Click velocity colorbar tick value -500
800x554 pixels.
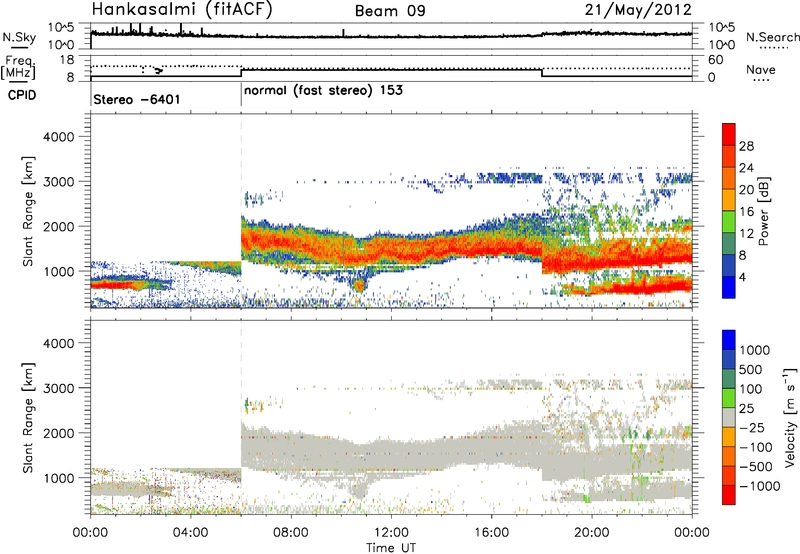[756, 466]
